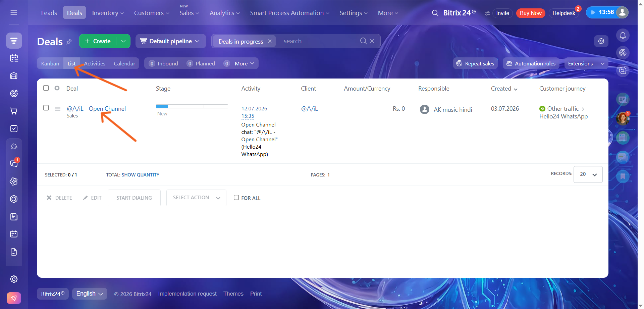Open Automation rules
The image size is (644, 309).
pos(531,63)
